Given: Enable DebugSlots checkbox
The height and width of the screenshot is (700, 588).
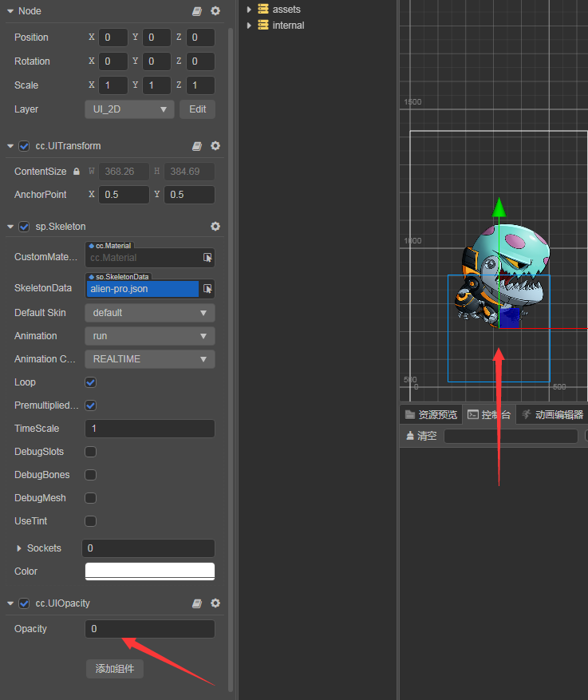Looking at the screenshot, I should point(91,452).
